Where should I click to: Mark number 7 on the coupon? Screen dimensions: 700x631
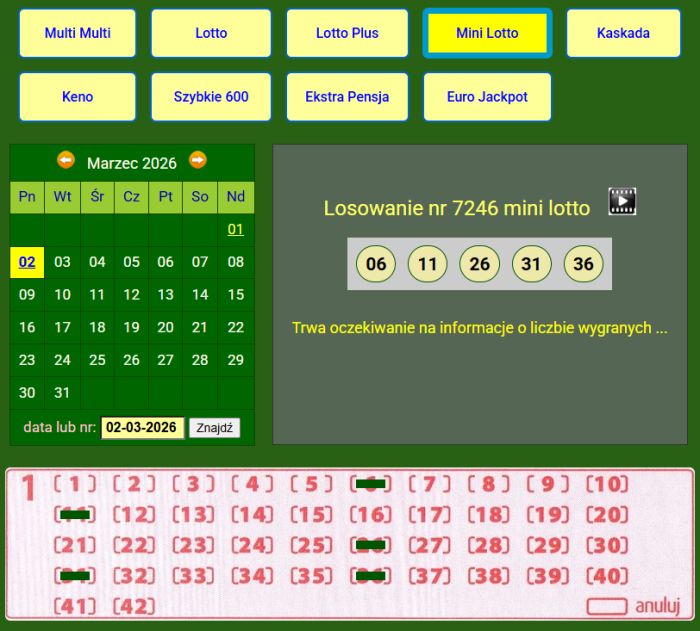[x=430, y=485]
